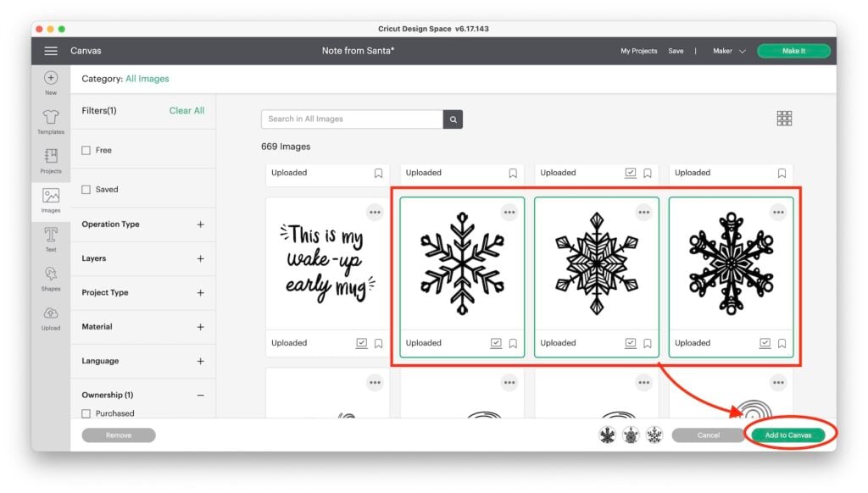868x493 pixels.
Task: Select the Images tool in sidebar
Action: pos(51,200)
